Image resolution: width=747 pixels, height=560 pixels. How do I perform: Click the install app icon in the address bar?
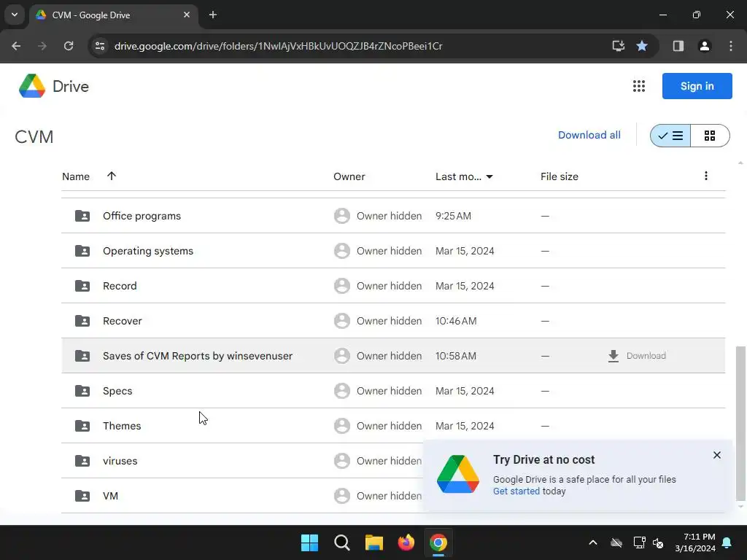point(619,46)
